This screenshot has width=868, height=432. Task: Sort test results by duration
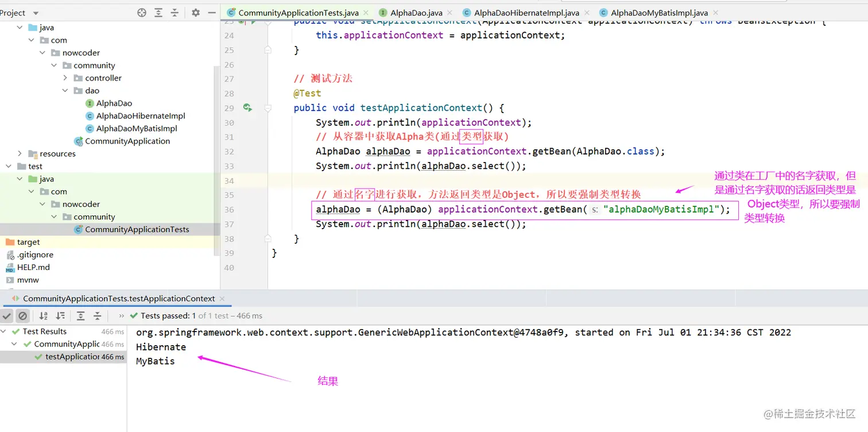tap(60, 316)
